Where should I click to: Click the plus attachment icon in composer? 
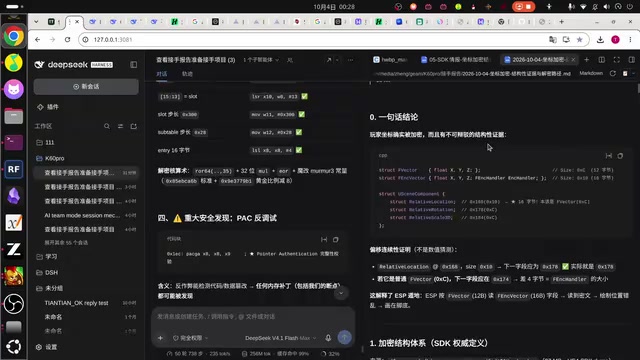160,338
